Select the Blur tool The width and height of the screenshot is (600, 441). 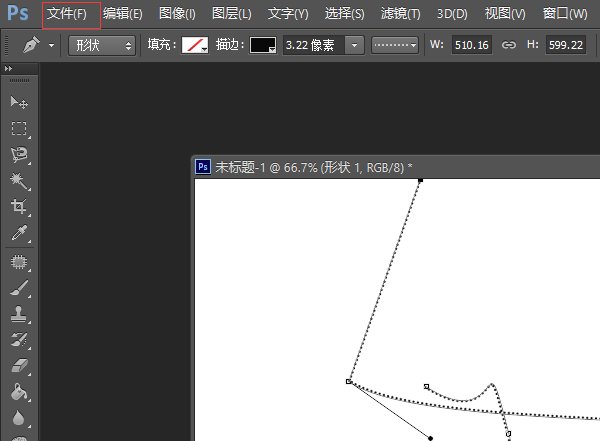(19, 418)
